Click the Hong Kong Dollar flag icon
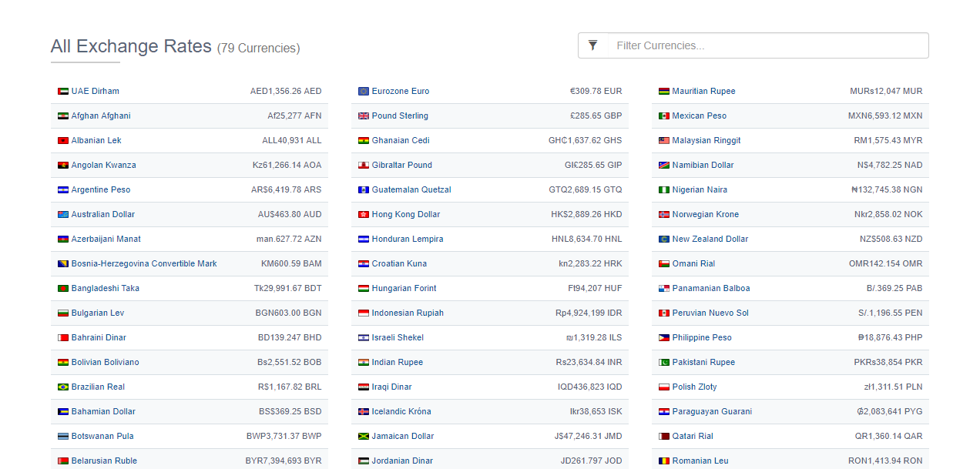The image size is (980, 469). tap(364, 215)
